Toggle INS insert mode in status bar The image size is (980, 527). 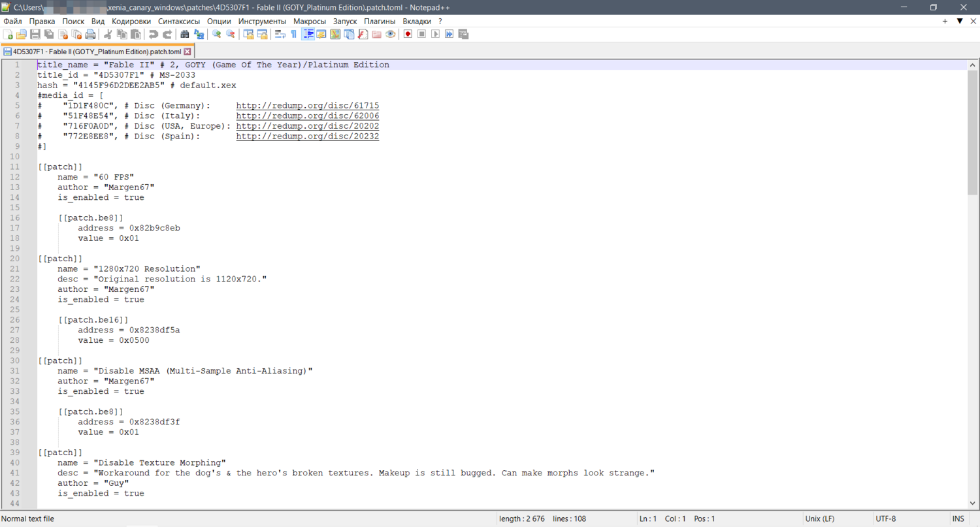[x=958, y=519]
